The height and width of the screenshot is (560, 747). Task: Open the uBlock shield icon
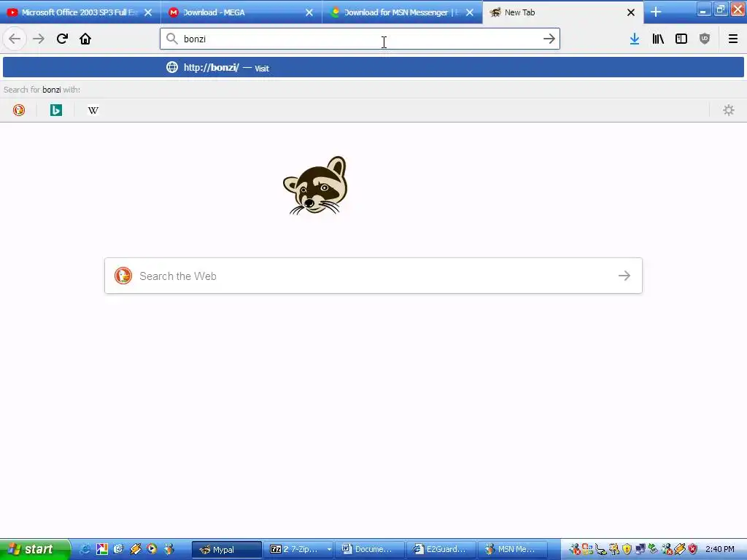click(x=705, y=39)
